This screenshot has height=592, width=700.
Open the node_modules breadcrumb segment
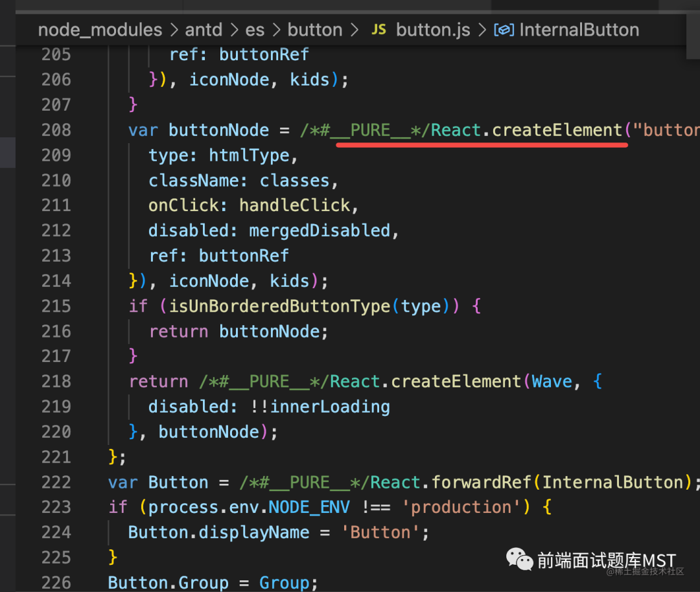[x=100, y=30]
